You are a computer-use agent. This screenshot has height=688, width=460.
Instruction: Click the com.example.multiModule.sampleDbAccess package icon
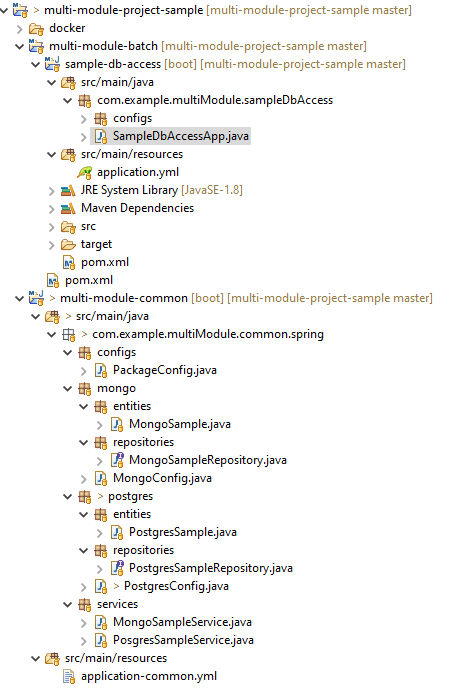pos(84,100)
